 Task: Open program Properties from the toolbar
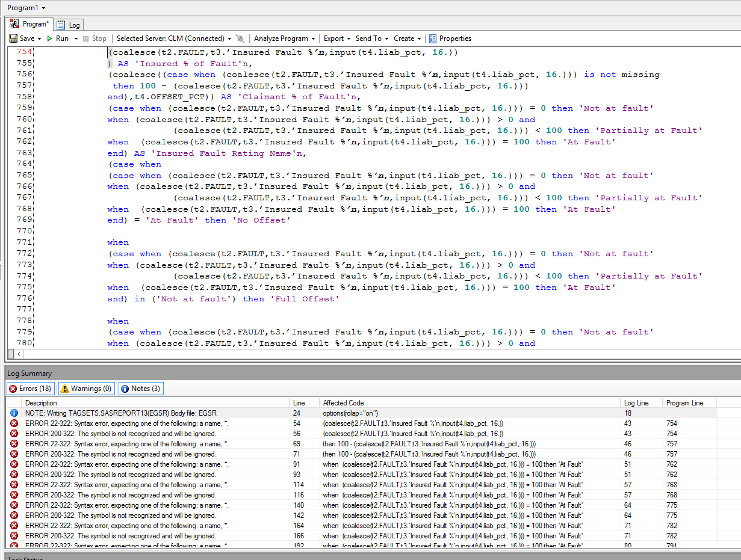pyautogui.click(x=450, y=38)
